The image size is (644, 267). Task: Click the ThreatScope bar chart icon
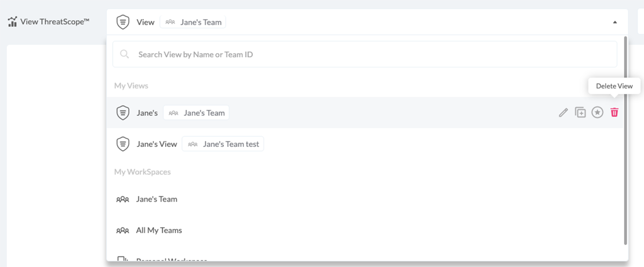(x=12, y=23)
